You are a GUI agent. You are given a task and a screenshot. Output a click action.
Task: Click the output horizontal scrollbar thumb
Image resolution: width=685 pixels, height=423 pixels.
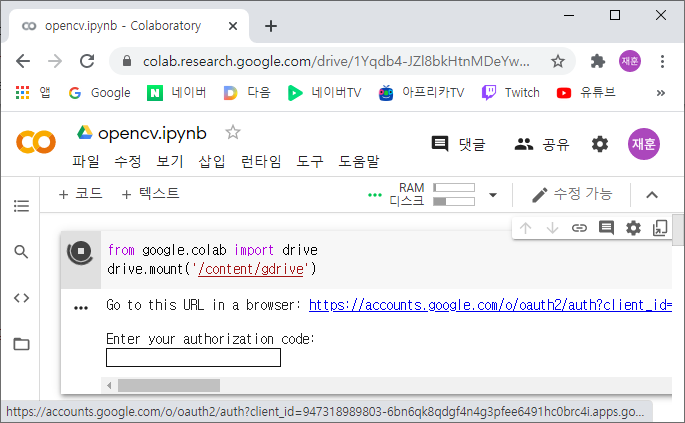pyautogui.click(x=169, y=385)
